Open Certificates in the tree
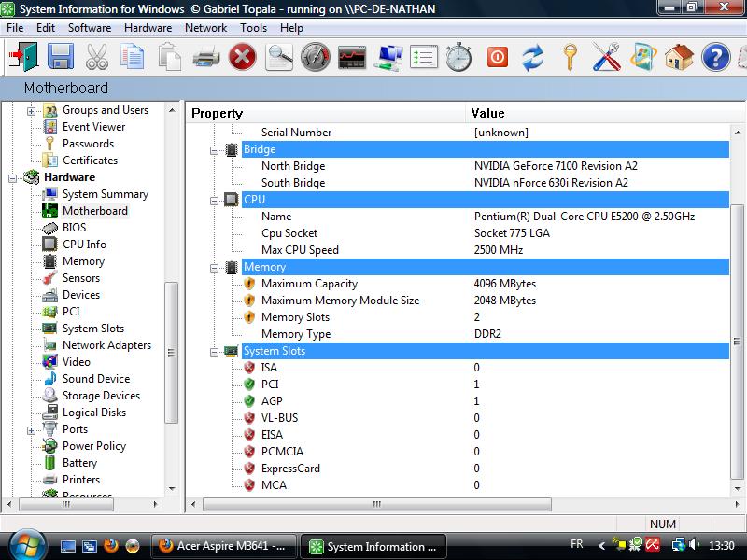This screenshot has width=747, height=560. [90, 161]
